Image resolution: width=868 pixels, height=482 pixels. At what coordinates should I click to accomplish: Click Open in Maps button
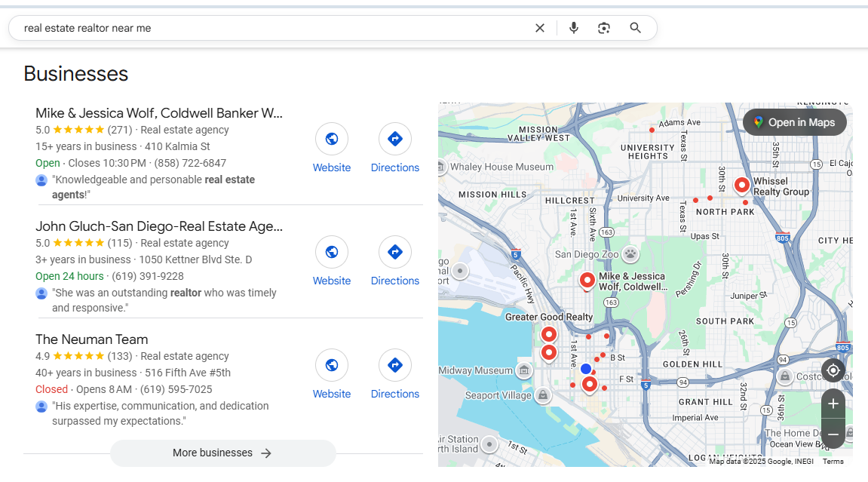click(x=794, y=122)
